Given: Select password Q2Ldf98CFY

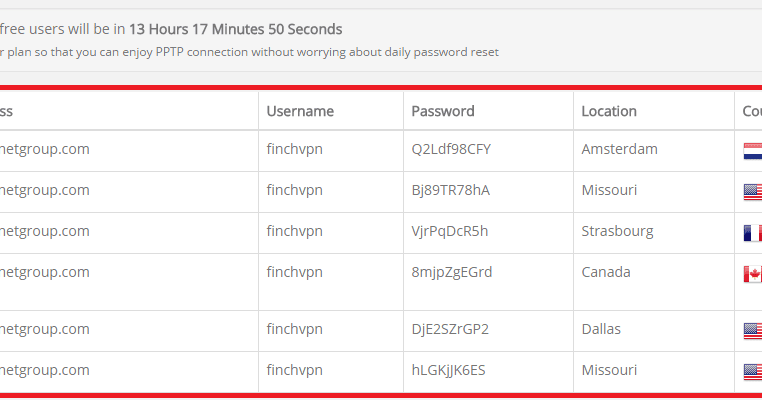Looking at the screenshot, I should [x=451, y=149].
